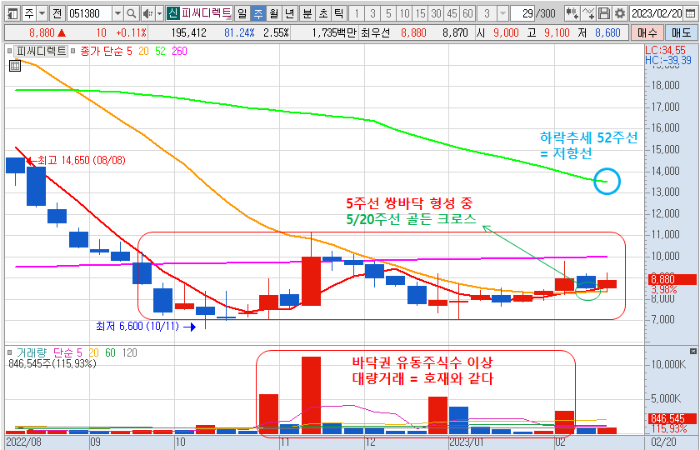The height and width of the screenshot is (450, 700).
Task: Click the small square before 거래량 legend
Action: pos(10,353)
